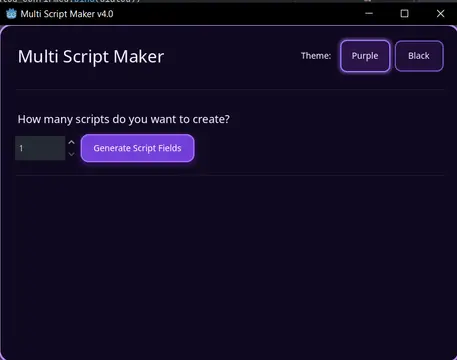Click 'How many scripts do you want to create?' label
The width and height of the screenshot is (457, 360).
[x=124, y=119]
